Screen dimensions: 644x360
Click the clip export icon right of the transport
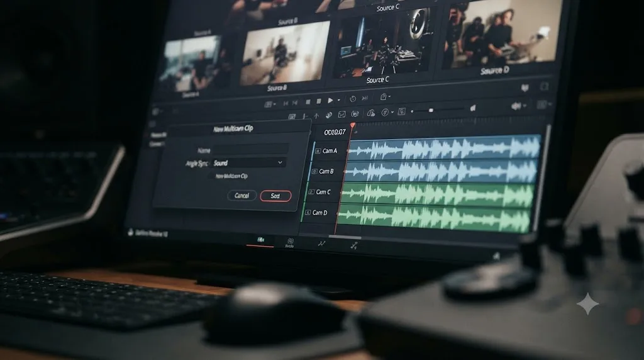tap(383, 97)
